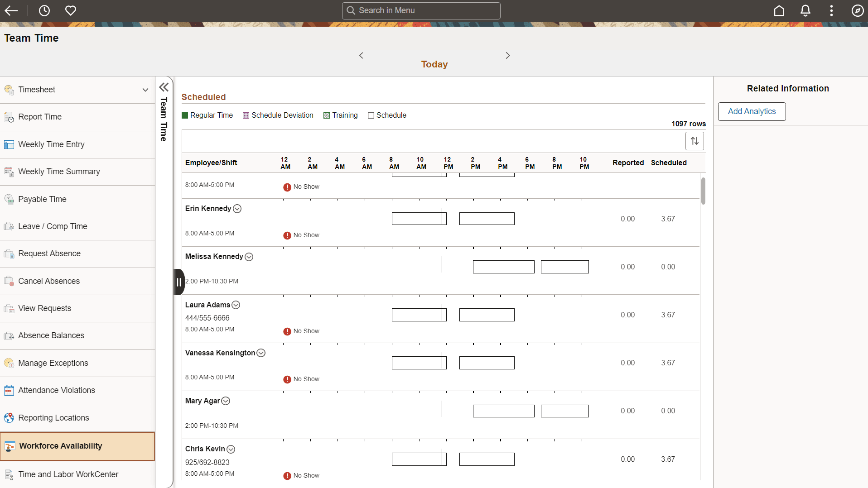Viewport: 868px width, 488px height.
Task: Click the Laura Adams employee name
Action: pos(208,305)
